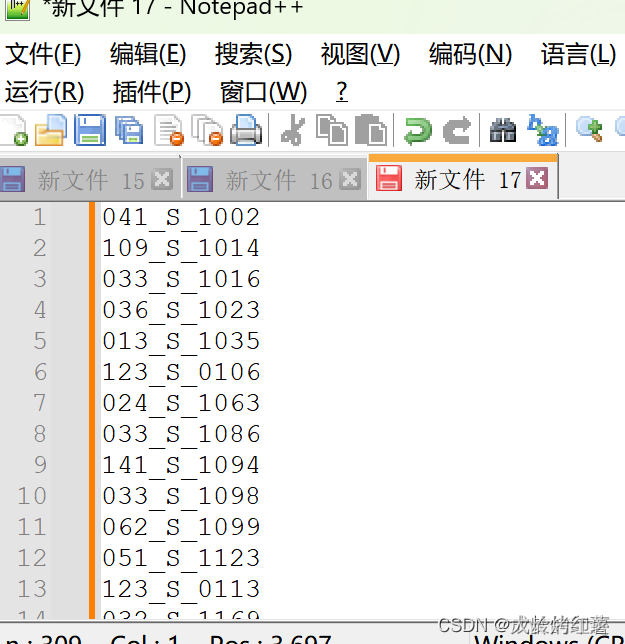Open the ? help menu
This screenshot has height=644, width=625.
[x=342, y=92]
